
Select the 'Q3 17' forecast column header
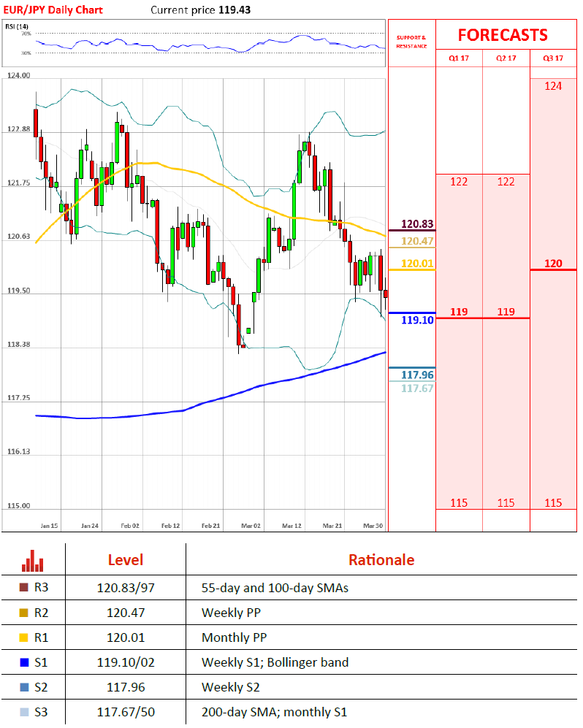[553, 58]
